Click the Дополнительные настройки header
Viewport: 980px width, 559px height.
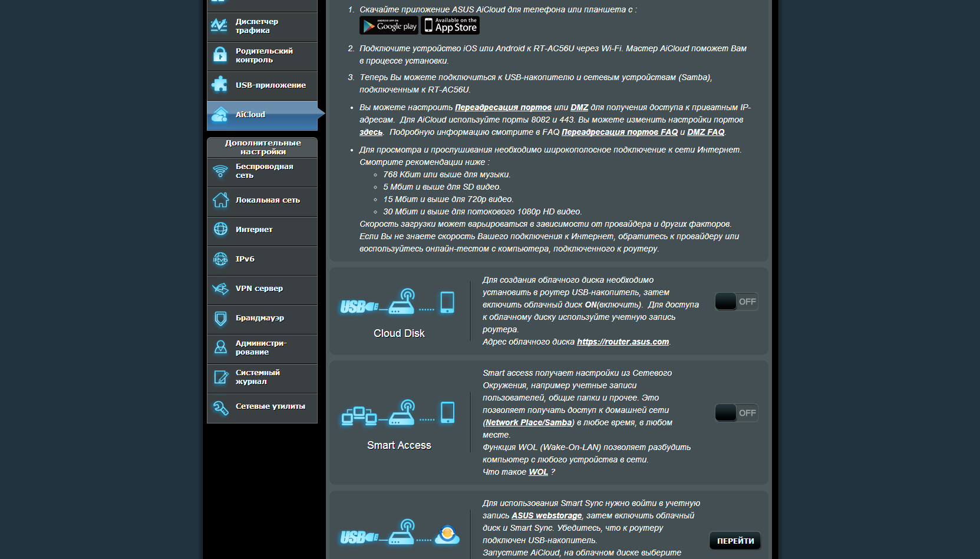pyautogui.click(x=262, y=147)
